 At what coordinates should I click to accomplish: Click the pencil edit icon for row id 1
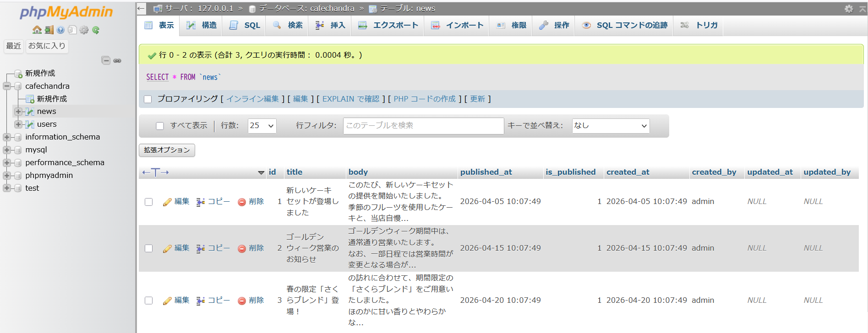[167, 202]
